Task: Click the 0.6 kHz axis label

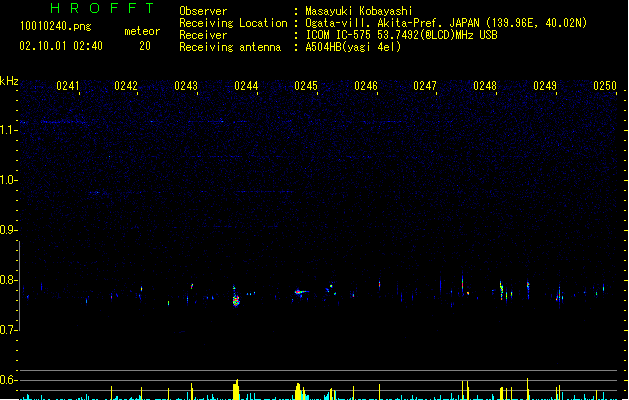Action: [8, 380]
